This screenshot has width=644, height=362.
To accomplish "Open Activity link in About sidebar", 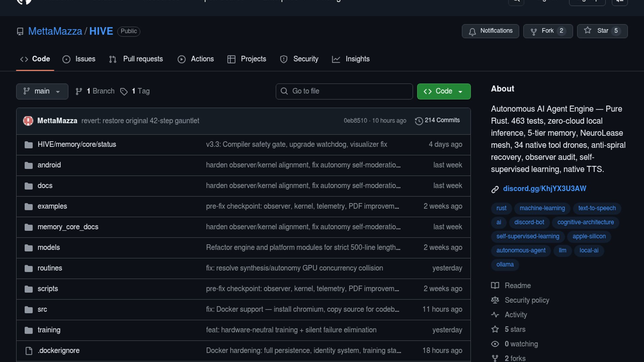I will point(516,315).
